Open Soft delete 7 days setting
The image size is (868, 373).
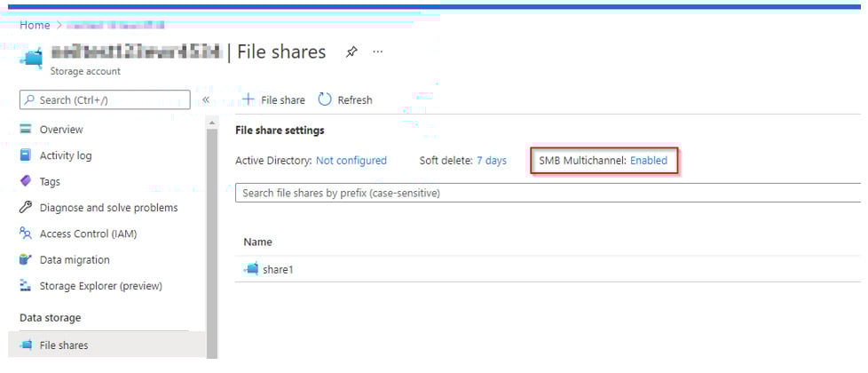click(492, 161)
